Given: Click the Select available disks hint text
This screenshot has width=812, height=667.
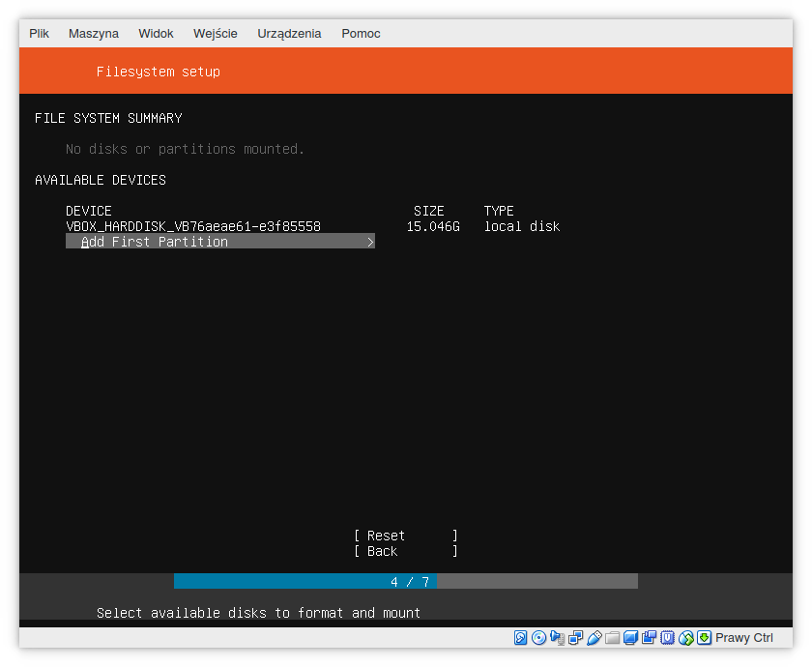Looking at the screenshot, I should click(x=258, y=613).
